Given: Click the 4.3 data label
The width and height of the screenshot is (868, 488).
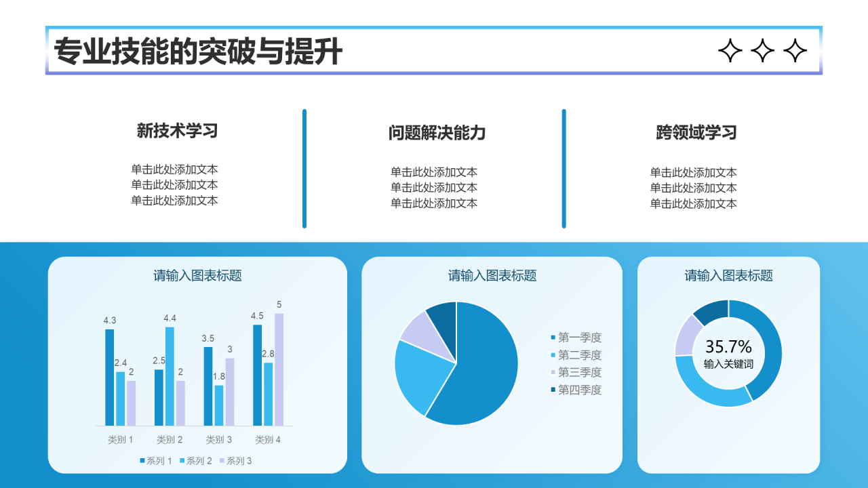Looking at the screenshot, I should tap(110, 320).
